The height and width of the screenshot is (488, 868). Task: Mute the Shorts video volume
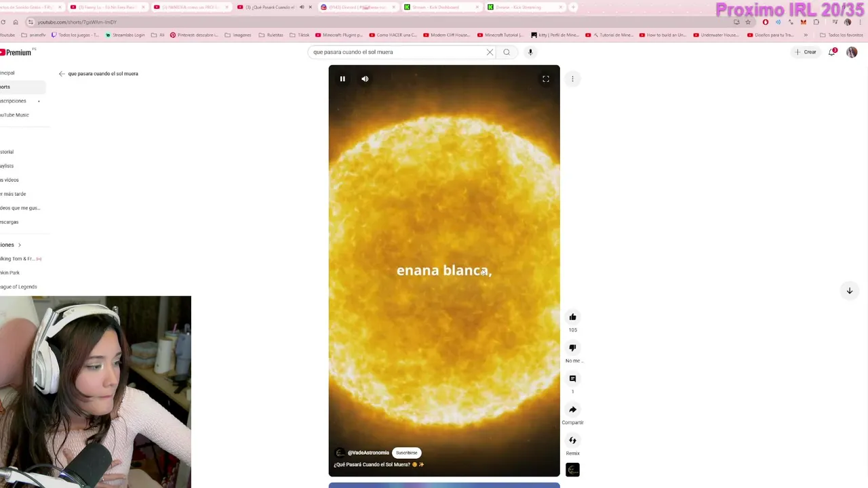365,79
